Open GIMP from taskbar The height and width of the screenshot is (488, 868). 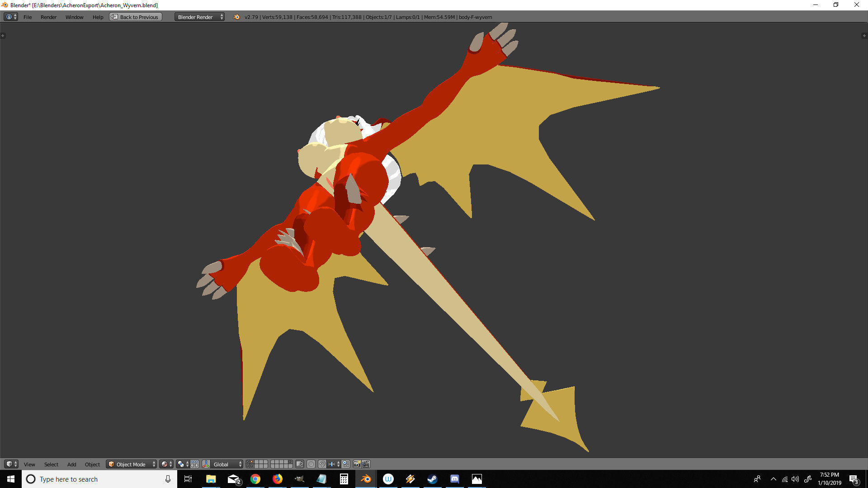click(x=300, y=479)
